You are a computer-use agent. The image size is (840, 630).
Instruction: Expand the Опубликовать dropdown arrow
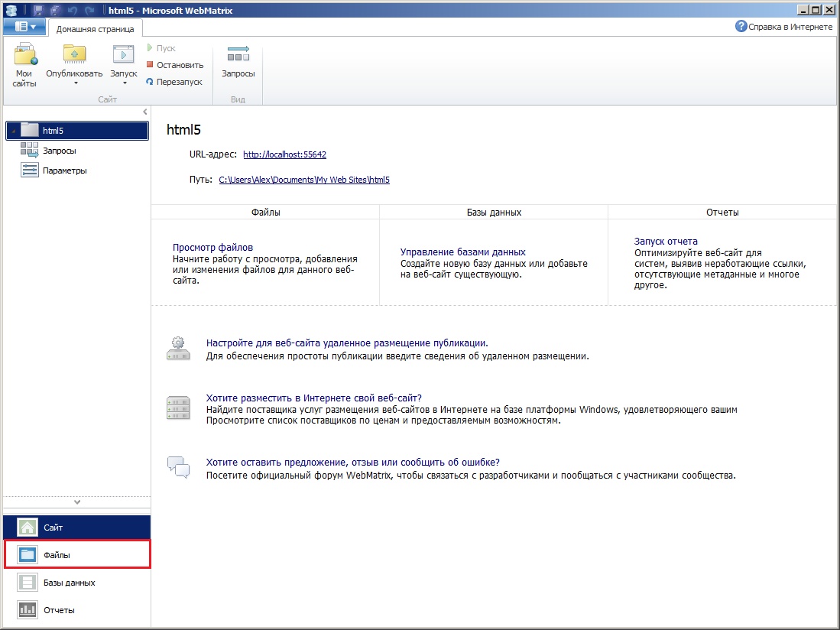pos(76,83)
